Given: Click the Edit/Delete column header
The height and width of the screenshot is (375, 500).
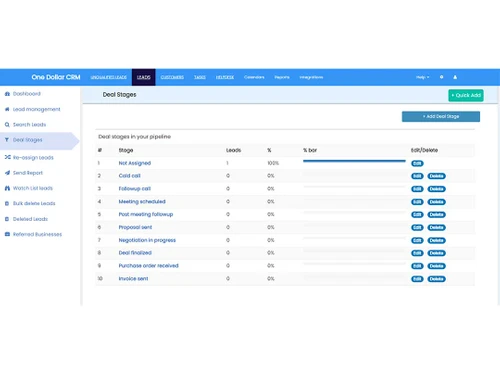Looking at the screenshot, I should point(424,150).
